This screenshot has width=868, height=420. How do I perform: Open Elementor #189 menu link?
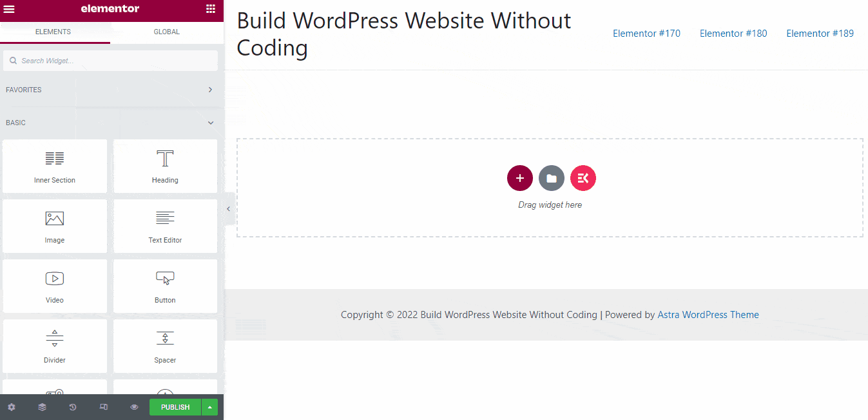click(x=820, y=34)
